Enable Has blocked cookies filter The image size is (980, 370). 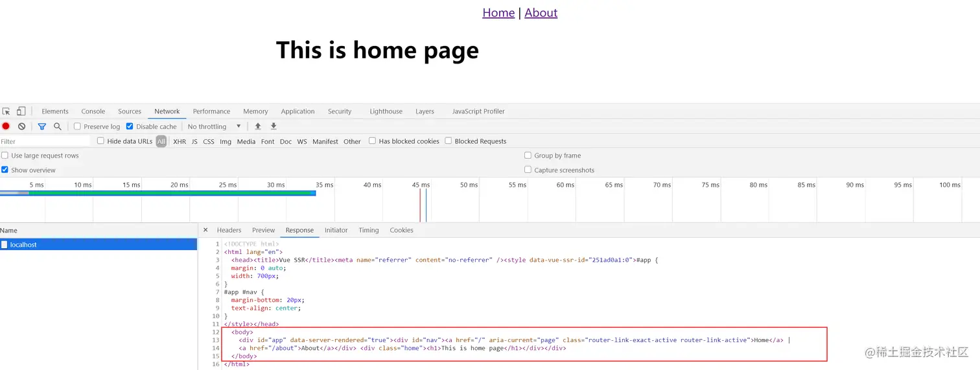[372, 141]
